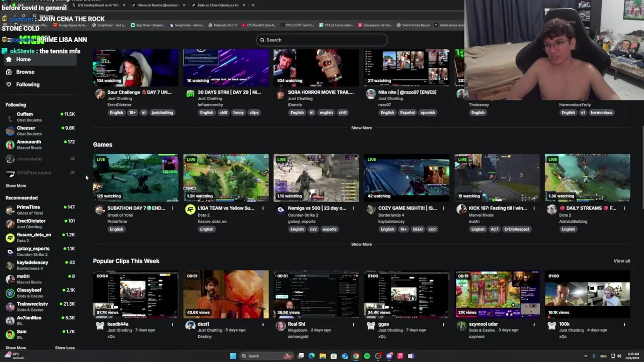644x362 pixels.
Task: Open Paletools bookmark
Action: point(223,25)
